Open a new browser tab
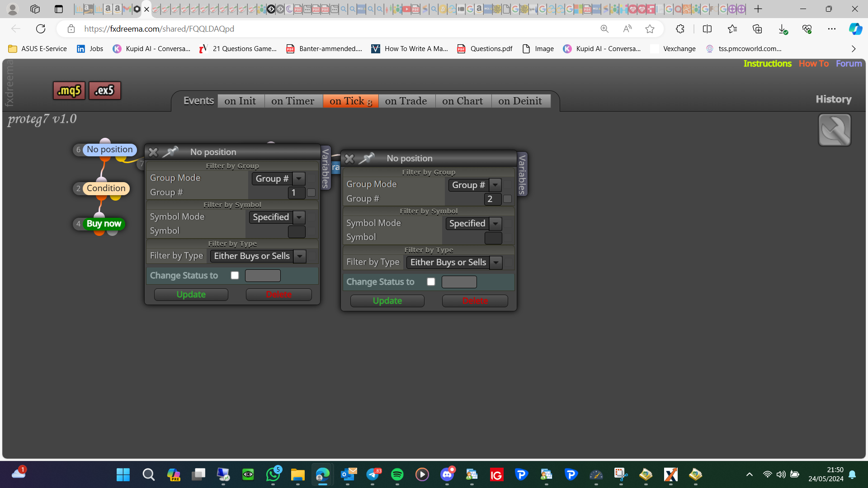Viewport: 868px width, 488px height. tap(758, 9)
